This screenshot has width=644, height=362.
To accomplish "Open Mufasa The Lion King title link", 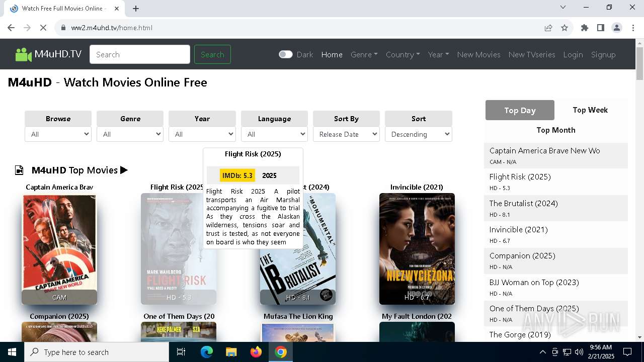I will pyautogui.click(x=298, y=316).
